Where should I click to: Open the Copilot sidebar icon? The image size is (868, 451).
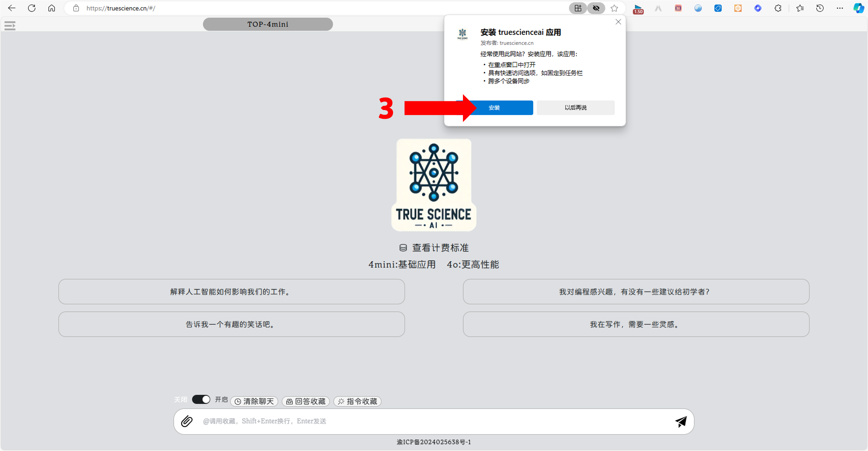click(x=859, y=8)
